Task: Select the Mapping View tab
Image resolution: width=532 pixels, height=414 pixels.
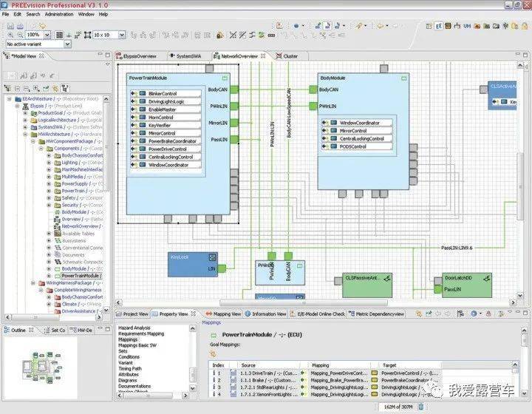Action: [x=223, y=314]
